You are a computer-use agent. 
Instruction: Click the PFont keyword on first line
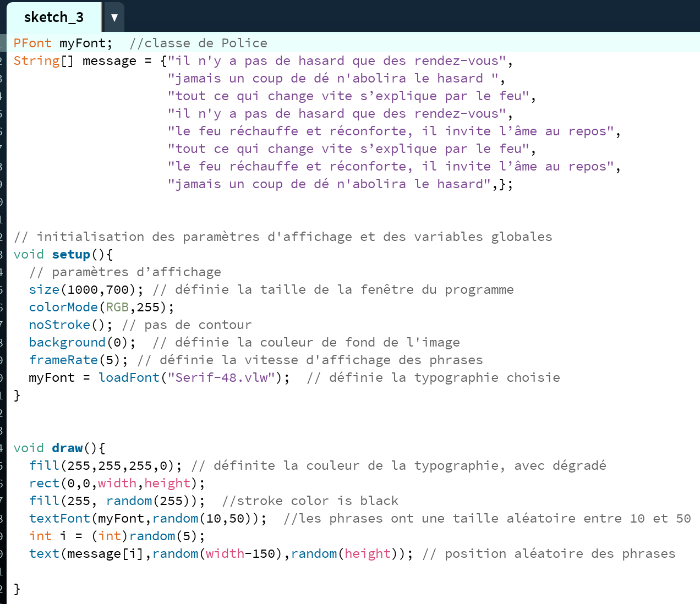(32, 43)
